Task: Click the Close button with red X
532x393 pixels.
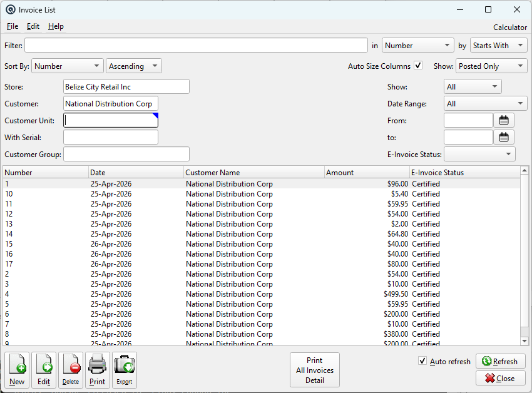Action: (x=501, y=378)
